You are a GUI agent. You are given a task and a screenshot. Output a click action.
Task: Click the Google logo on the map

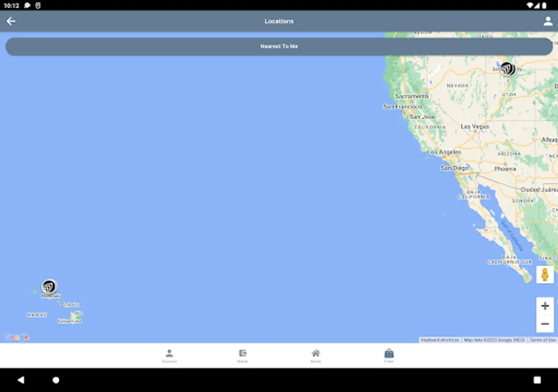pos(17,337)
